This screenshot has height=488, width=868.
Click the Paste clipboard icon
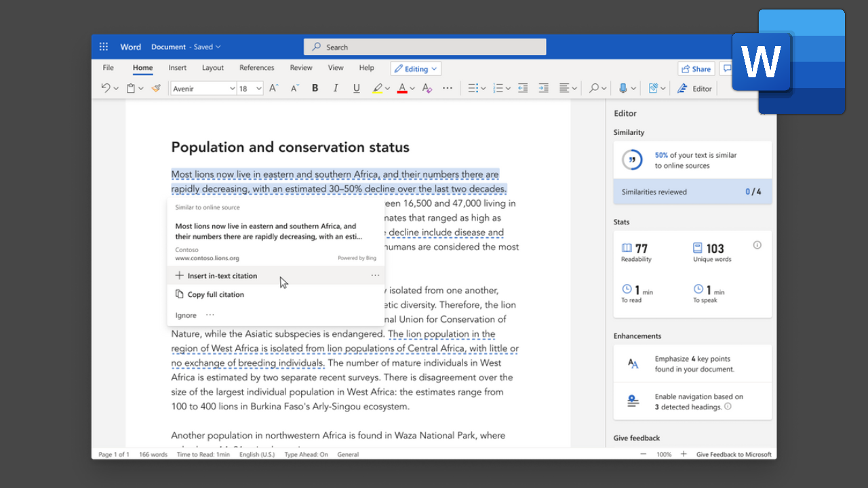pyautogui.click(x=132, y=88)
